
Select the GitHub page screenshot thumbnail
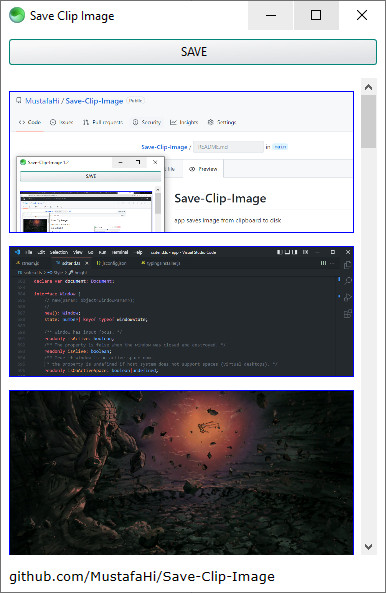[181, 162]
